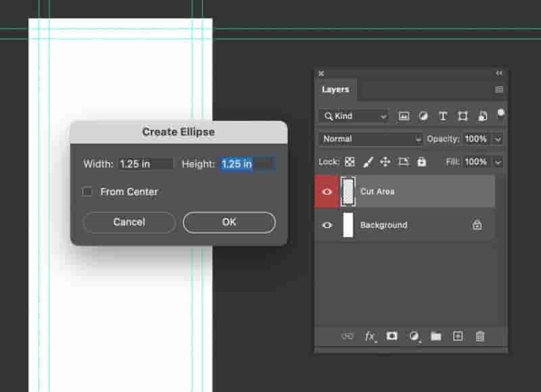Select the Layers tab
541x392 pixels.
[x=335, y=90]
